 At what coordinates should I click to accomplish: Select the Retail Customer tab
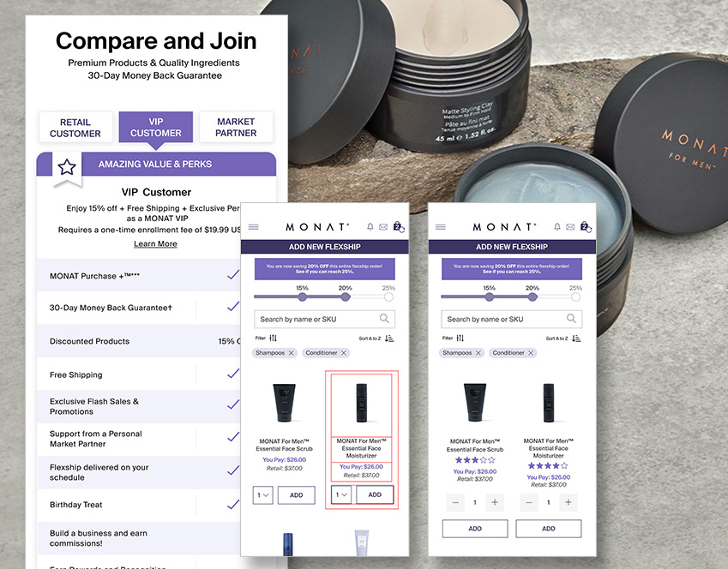pos(75,128)
